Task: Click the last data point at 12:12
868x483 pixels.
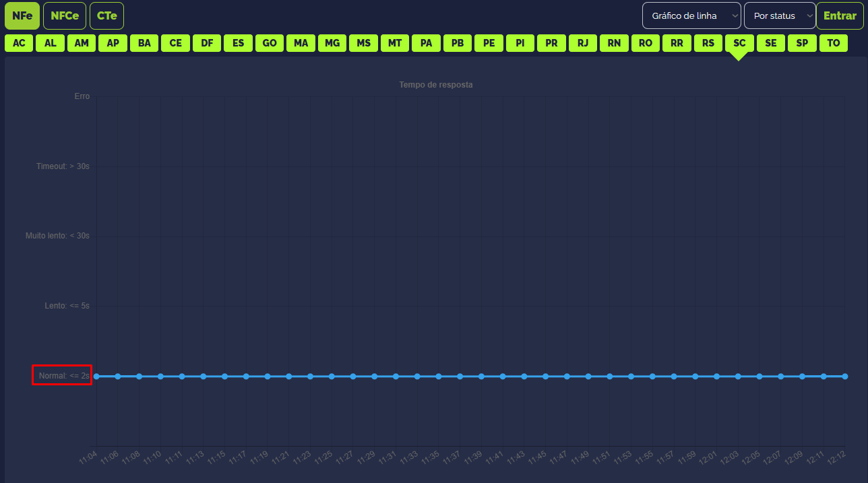Action: point(844,377)
